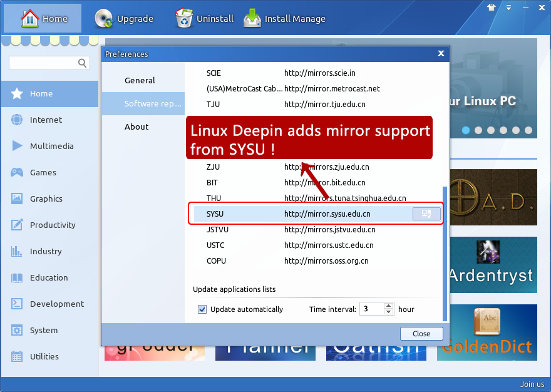This screenshot has height=392, width=551.
Task: Open the Upgrade section
Action: pos(124,18)
